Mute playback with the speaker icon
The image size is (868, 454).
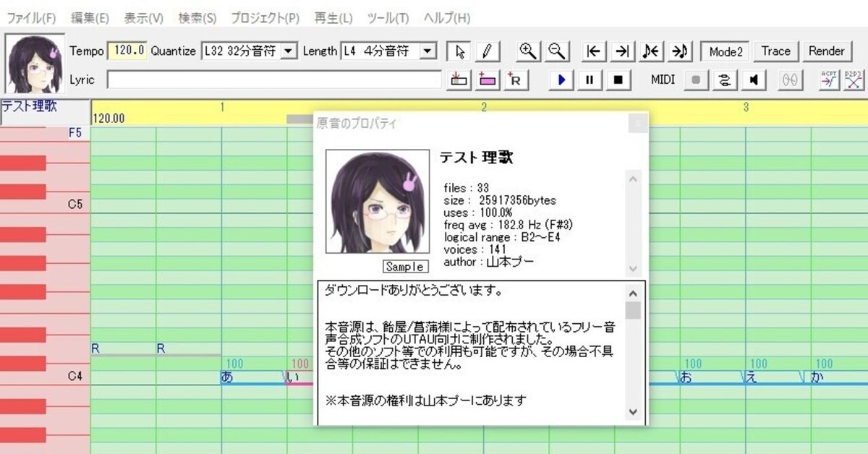(752, 80)
